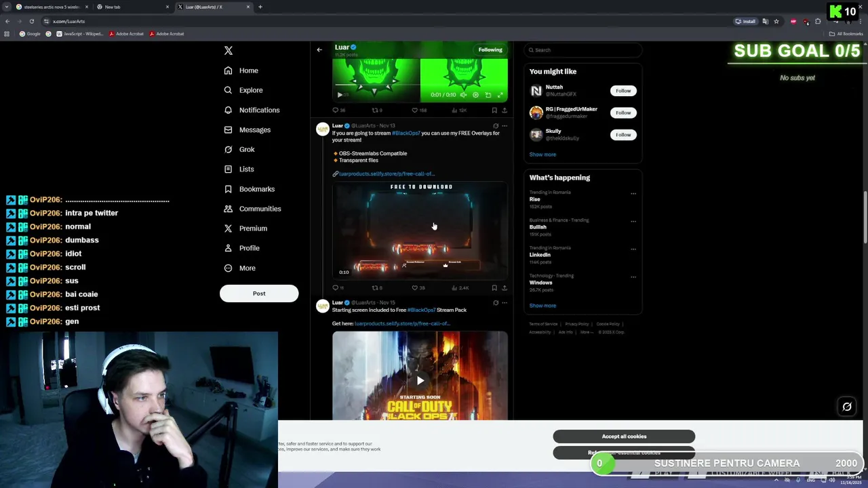Open more options for the Nov 13 post
868x488 pixels.
tap(504, 125)
